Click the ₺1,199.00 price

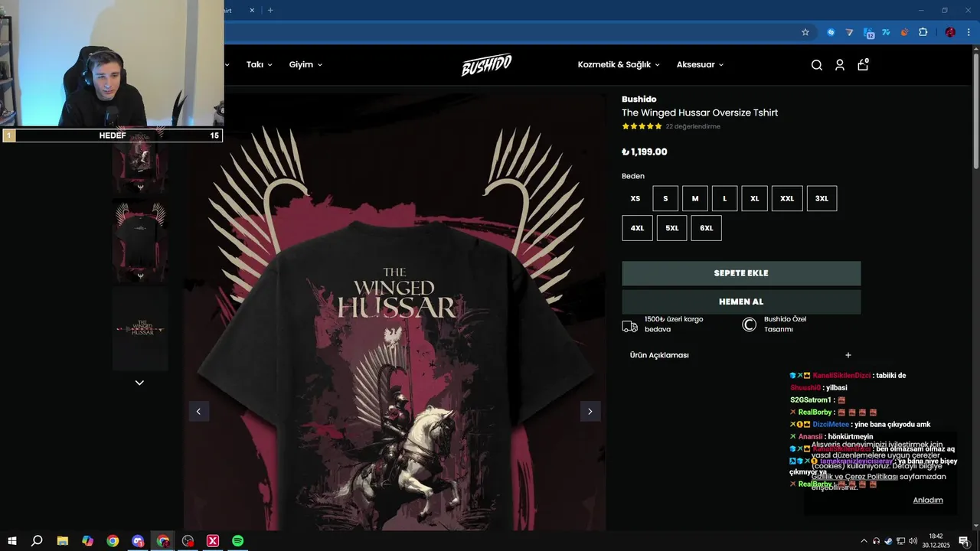[x=645, y=152]
